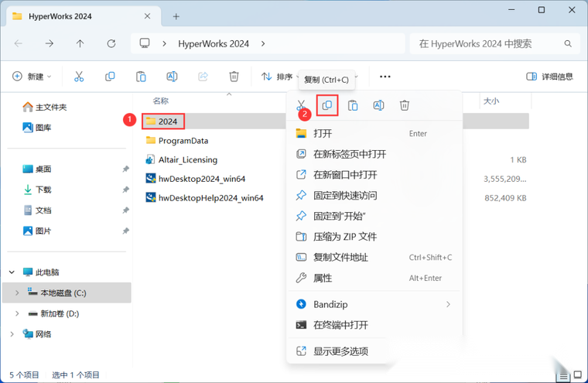The height and width of the screenshot is (383, 588).
Task: Toggle the 详细信息 details pane
Action: point(550,77)
